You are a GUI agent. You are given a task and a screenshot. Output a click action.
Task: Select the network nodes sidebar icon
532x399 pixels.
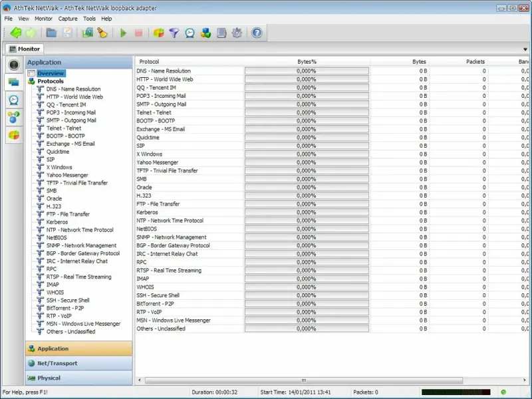tap(13, 117)
